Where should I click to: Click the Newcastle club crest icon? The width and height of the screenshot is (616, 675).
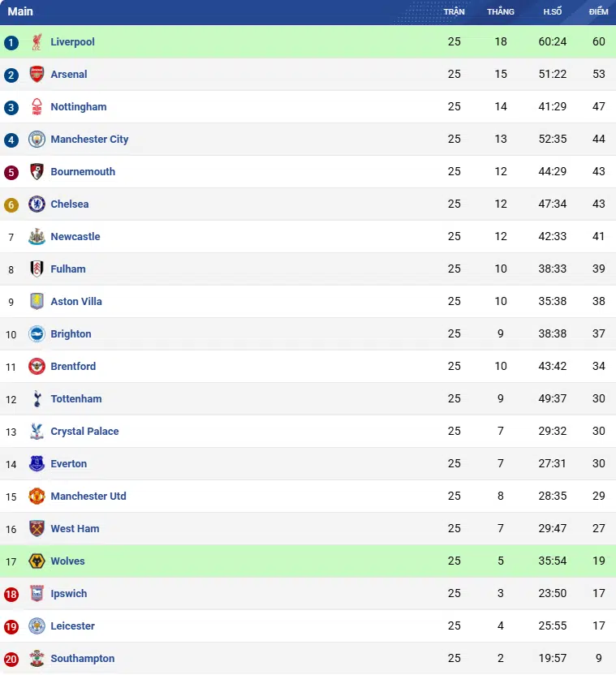click(37, 236)
